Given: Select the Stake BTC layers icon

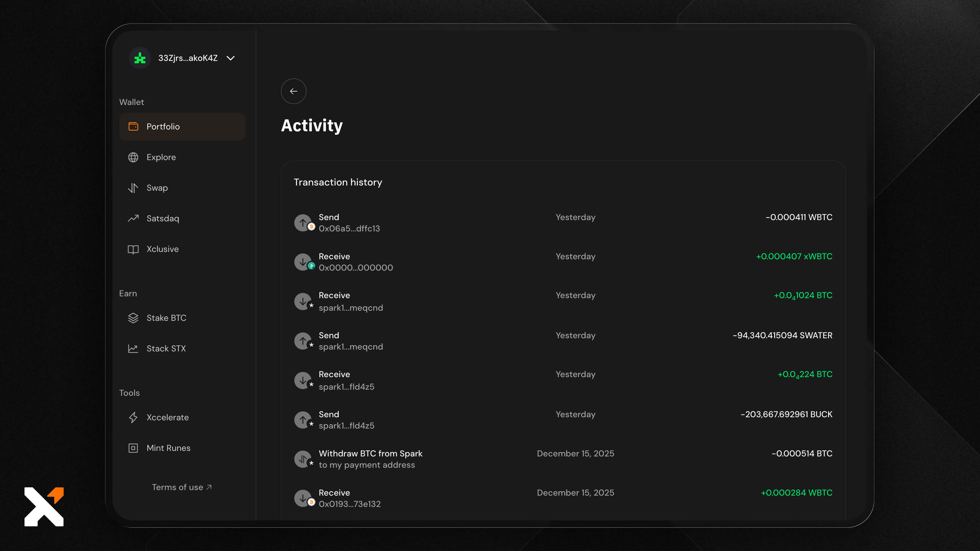Looking at the screenshot, I should 133,318.
